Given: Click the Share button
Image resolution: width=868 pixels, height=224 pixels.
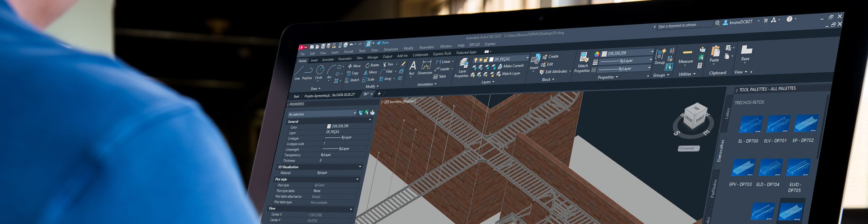Looking at the screenshot, I should click(x=382, y=43).
